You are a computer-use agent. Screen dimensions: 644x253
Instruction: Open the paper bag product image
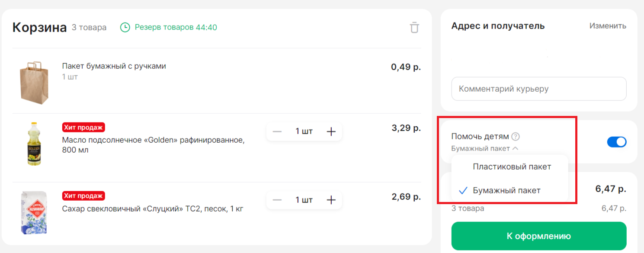[34, 82]
